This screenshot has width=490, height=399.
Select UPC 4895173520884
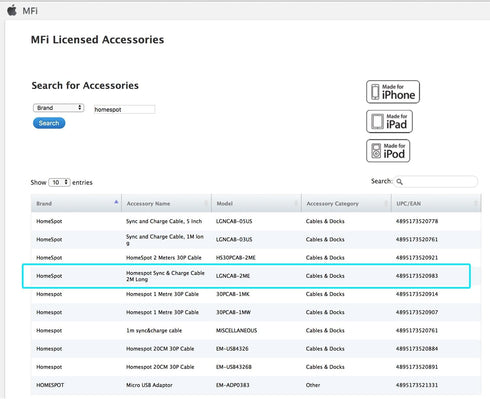pyautogui.click(x=417, y=349)
